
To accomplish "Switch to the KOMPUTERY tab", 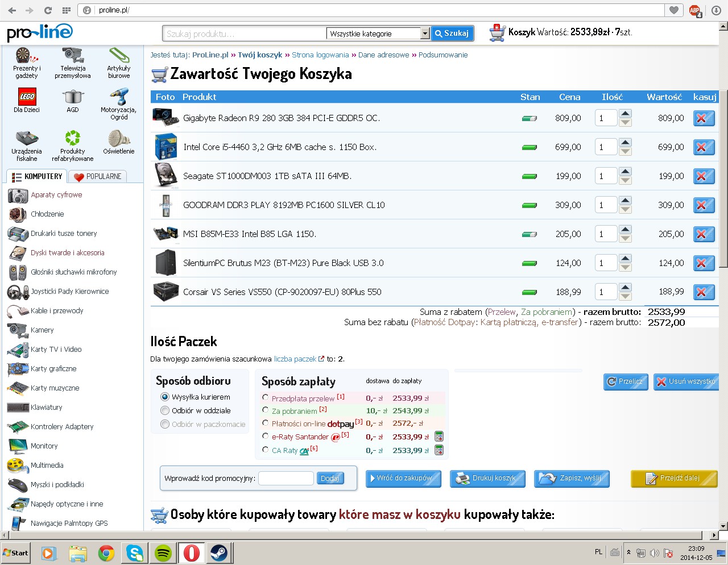I will [37, 177].
